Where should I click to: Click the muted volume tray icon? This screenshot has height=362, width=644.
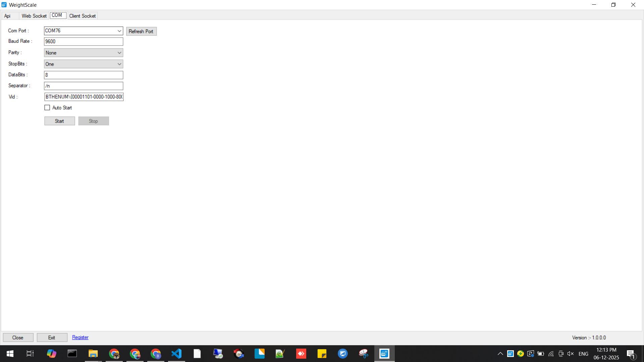[570, 354]
